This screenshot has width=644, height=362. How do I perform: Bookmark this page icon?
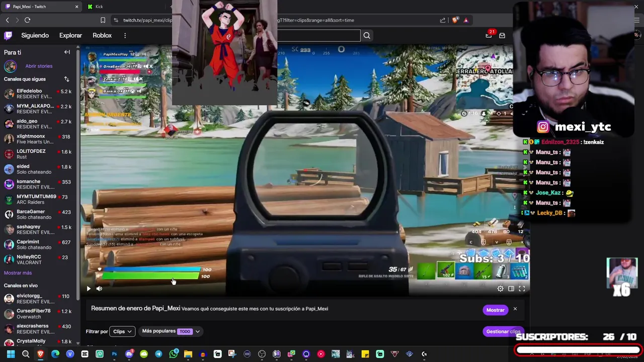(103, 20)
